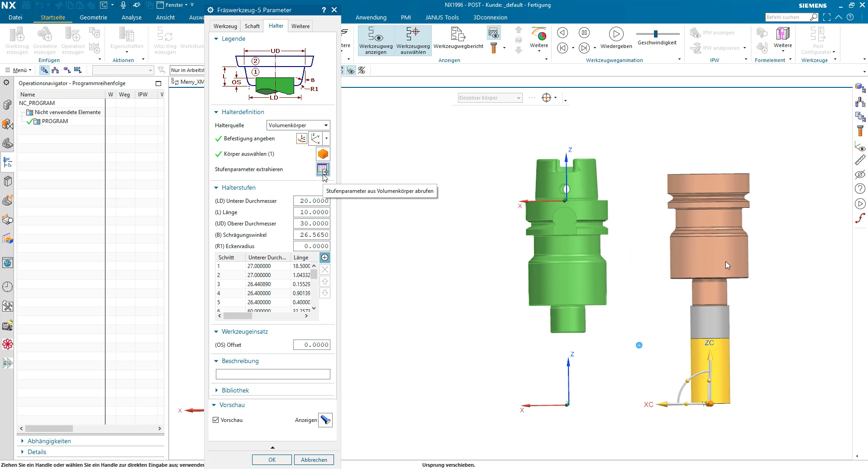
Task: Click Werkzeugweg auswählen in ribbon
Action: tap(413, 40)
